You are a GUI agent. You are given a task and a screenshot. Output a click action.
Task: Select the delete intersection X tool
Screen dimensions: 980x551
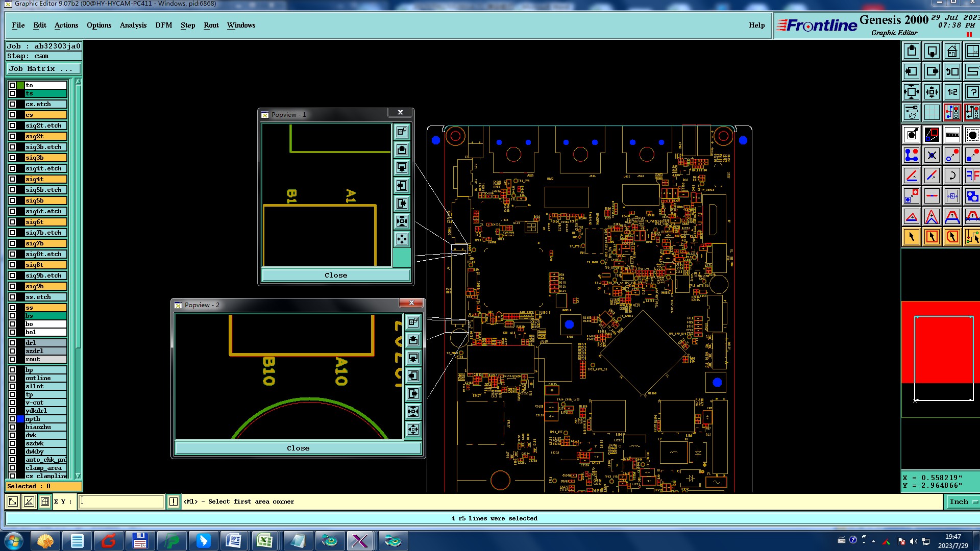(932, 155)
